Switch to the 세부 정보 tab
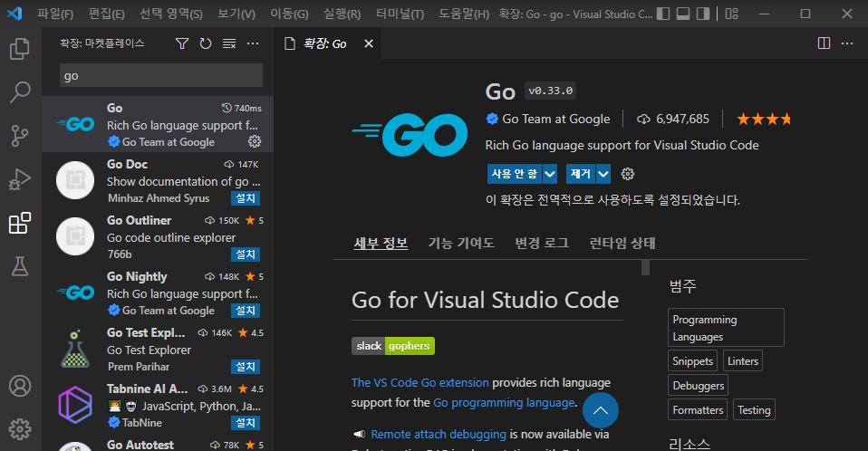Image resolution: width=868 pixels, height=451 pixels. click(381, 243)
